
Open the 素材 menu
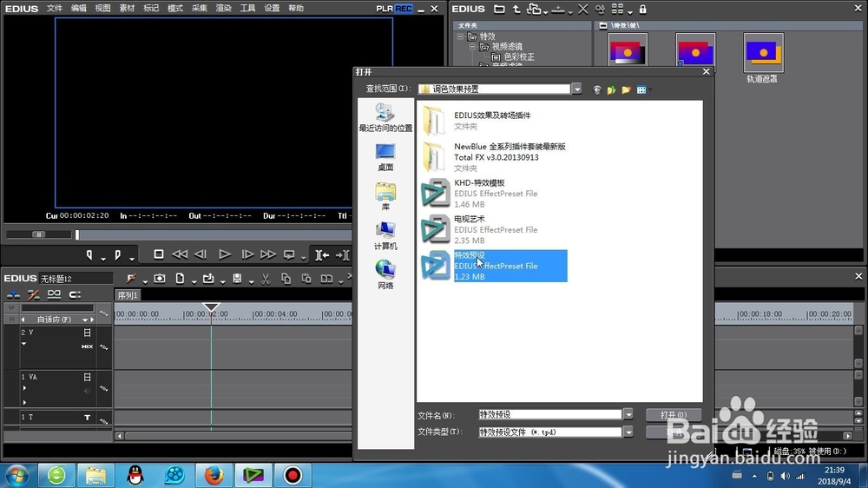(127, 9)
